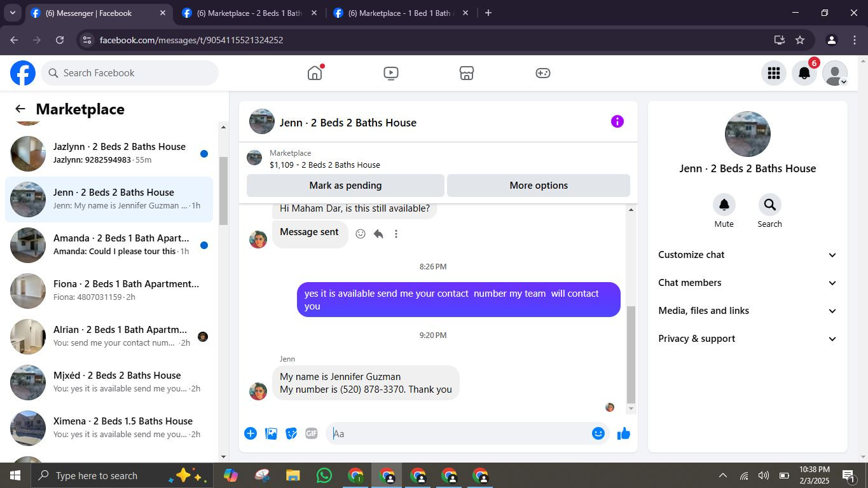Open WhatsApp from the taskbar
The height and width of the screenshot is (488, 868).
click(x=324, y=475)
